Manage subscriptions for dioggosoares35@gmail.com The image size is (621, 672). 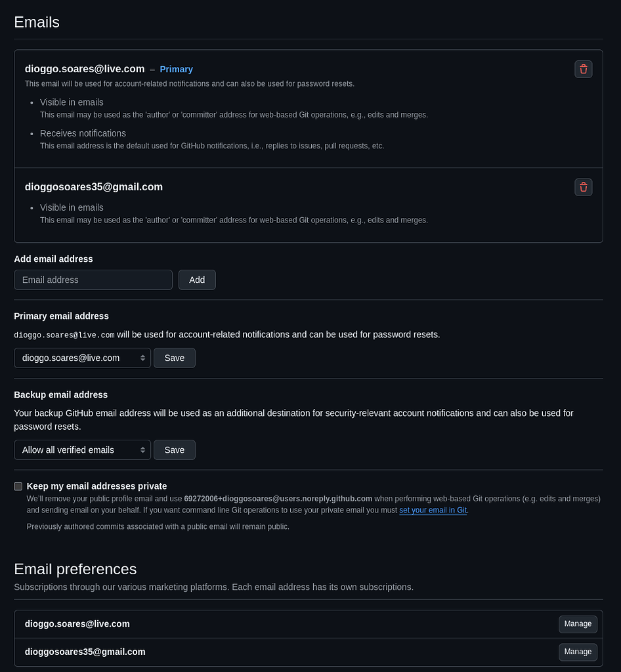tap(578, 652)
